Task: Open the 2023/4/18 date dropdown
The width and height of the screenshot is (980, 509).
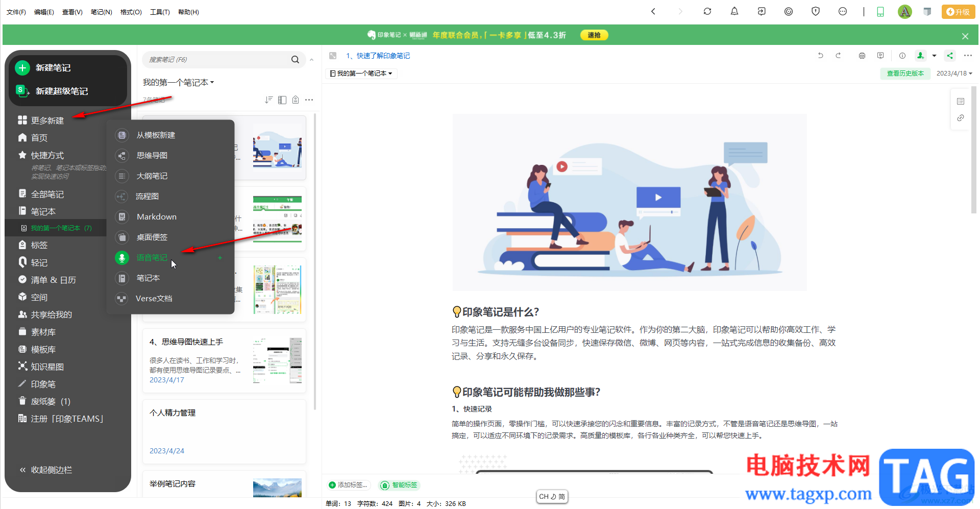Action: [954, 74]
